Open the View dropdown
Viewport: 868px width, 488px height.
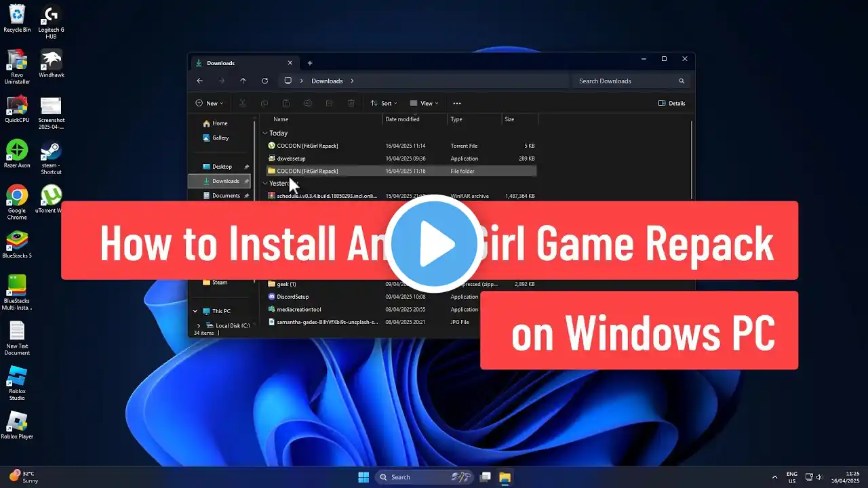coord(425,103)
